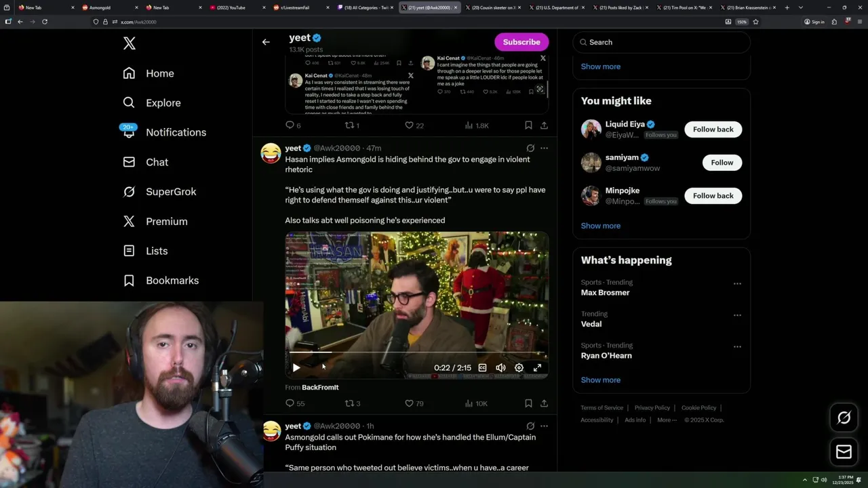
Task: Follow samiyam
Action: (x=722, y=163)
